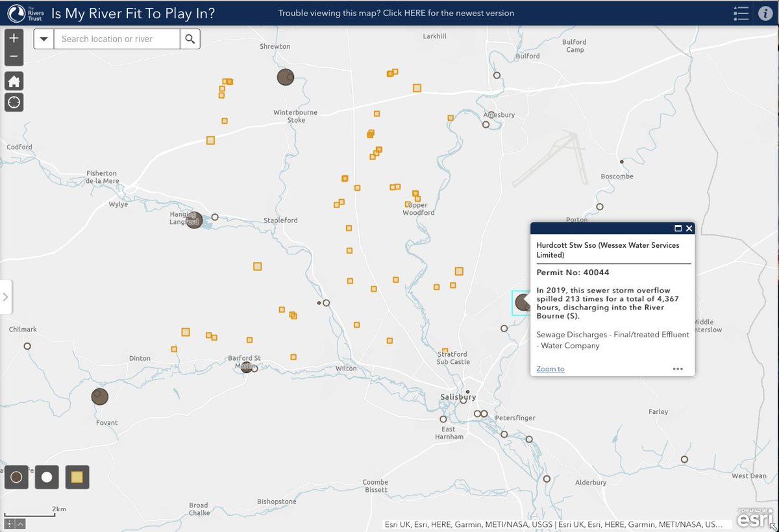This screenshot has width=779, height=532.
Task: Click Is My River Fit To Play In title
Action: click(133, 13)
